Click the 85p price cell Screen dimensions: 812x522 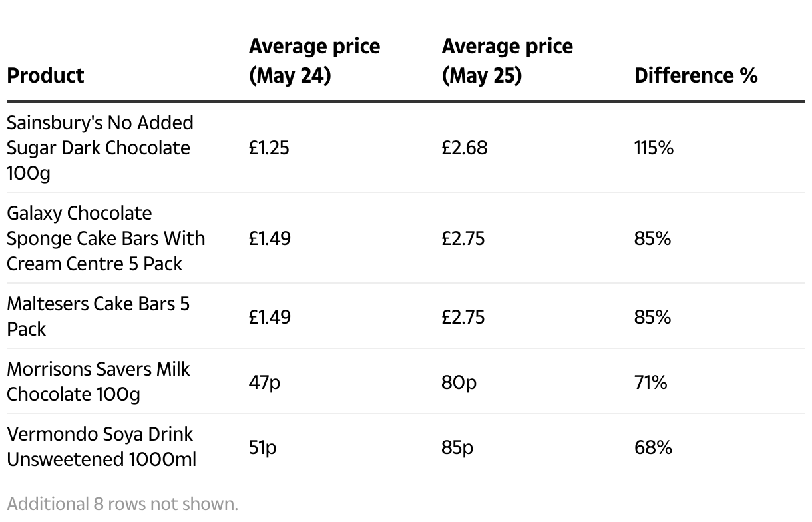[457, 447]
